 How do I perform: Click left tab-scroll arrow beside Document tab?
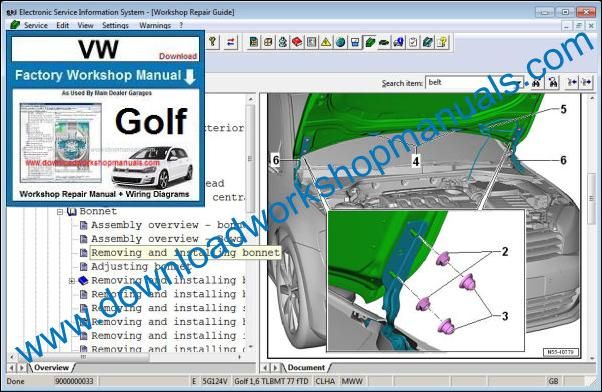coord(265,368)
